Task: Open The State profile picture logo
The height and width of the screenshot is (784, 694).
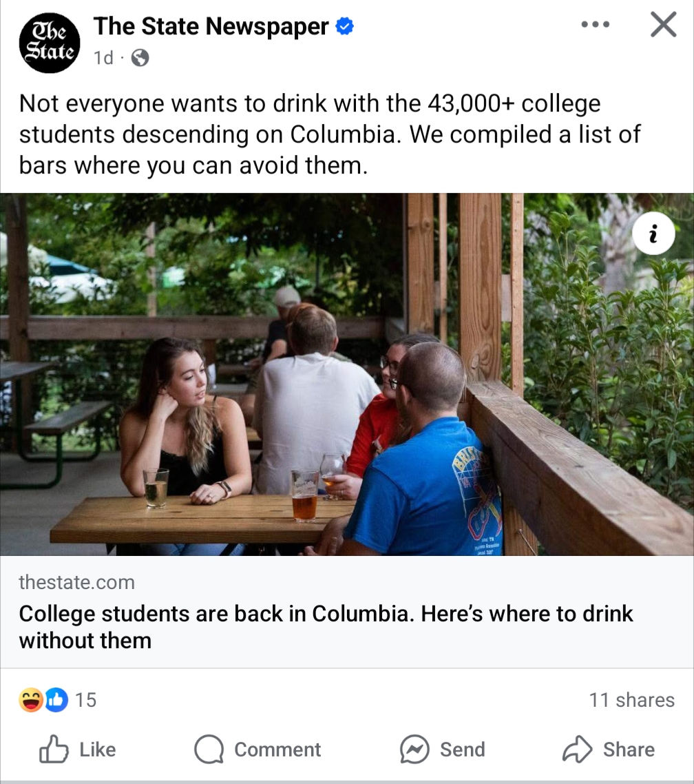Action: coord(50,43)
